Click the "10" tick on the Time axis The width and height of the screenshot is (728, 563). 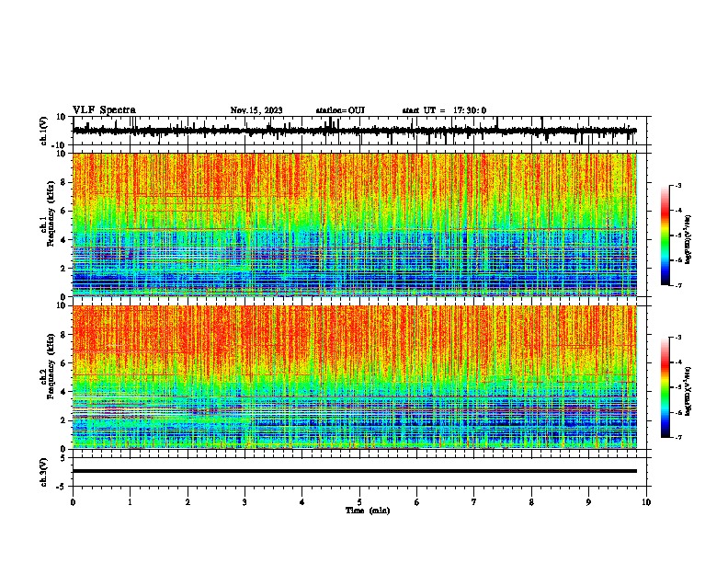(646, 502)
